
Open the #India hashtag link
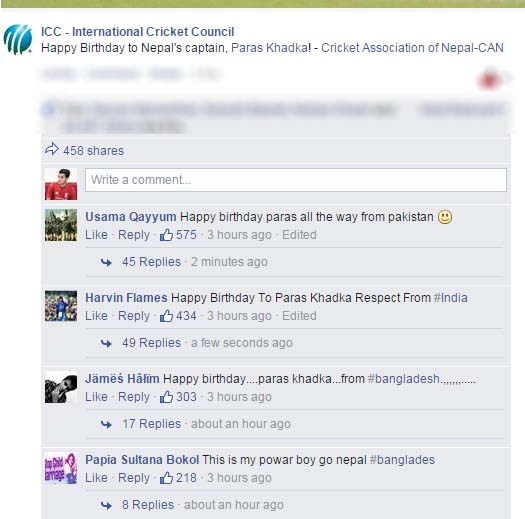(x=451, y=298)
